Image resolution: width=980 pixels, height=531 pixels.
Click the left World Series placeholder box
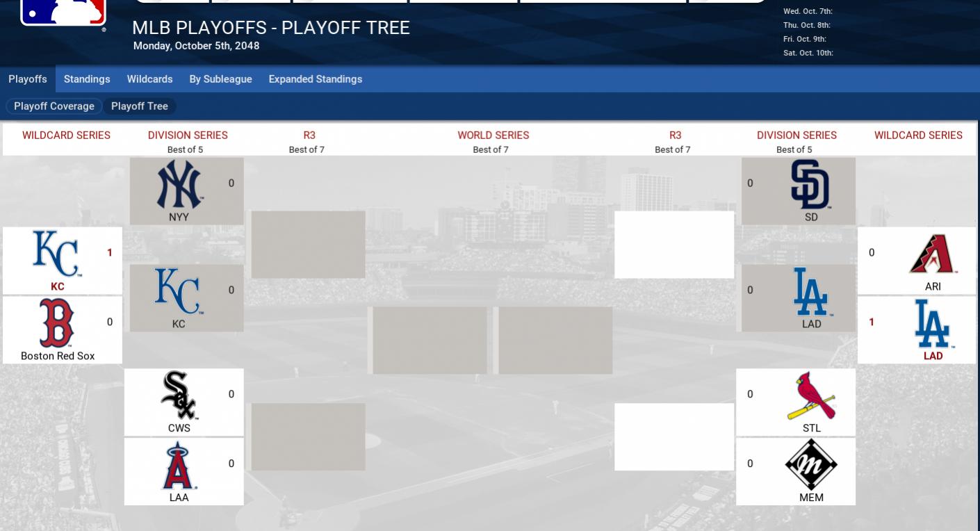[x=430, y=341]
